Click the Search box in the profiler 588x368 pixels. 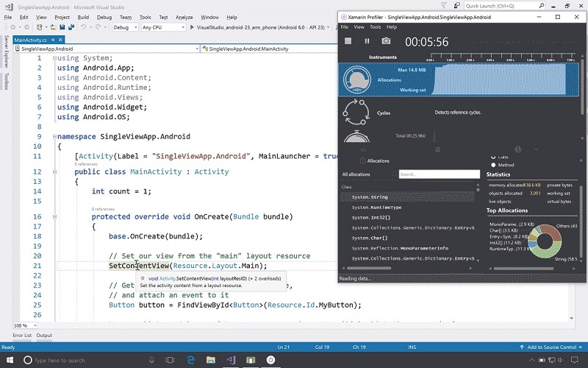pyautogui.click(x=439, y=174)
